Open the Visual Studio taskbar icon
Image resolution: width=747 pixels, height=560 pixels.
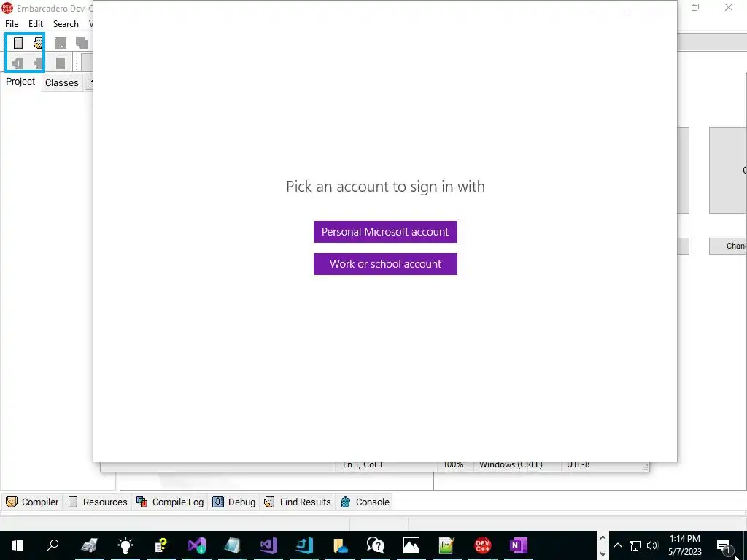[x=268, y=545]
